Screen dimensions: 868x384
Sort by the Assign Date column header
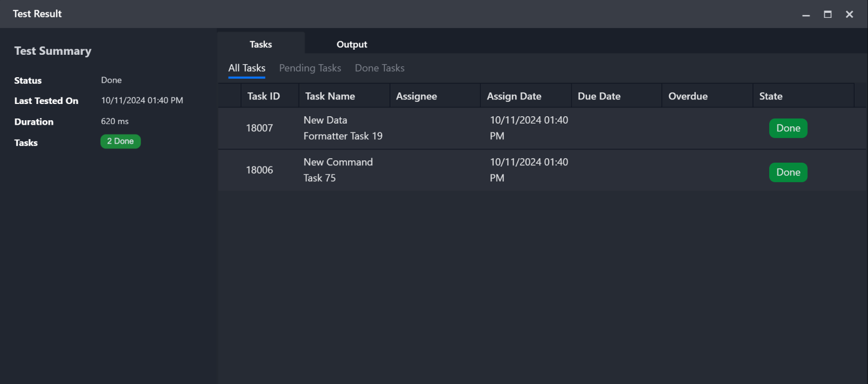[514, 96]
